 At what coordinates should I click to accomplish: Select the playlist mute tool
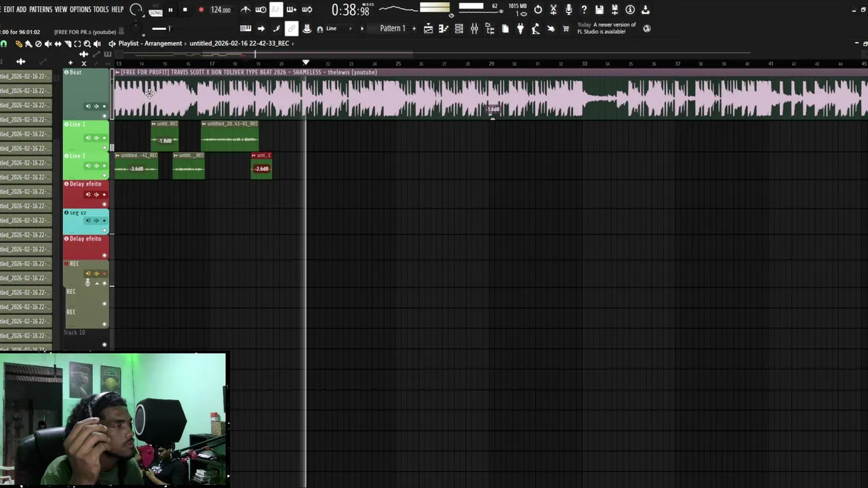click(48, 44)
